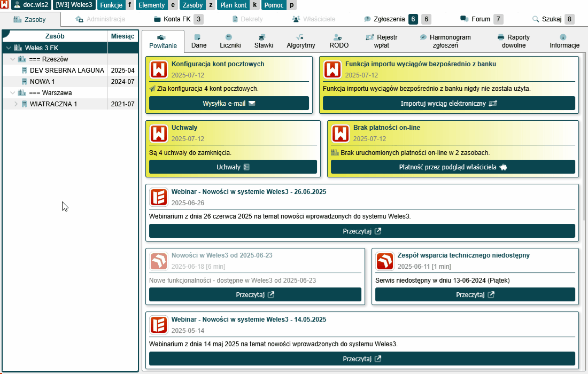Click the icon of Konfiguracja kont pocztowych card
588x374 pixels.
point(159,69)
